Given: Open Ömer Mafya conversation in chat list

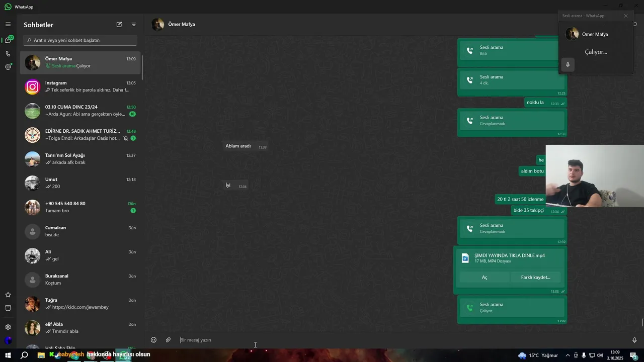Looking at the screenshot, I should (x=80, y=62).
